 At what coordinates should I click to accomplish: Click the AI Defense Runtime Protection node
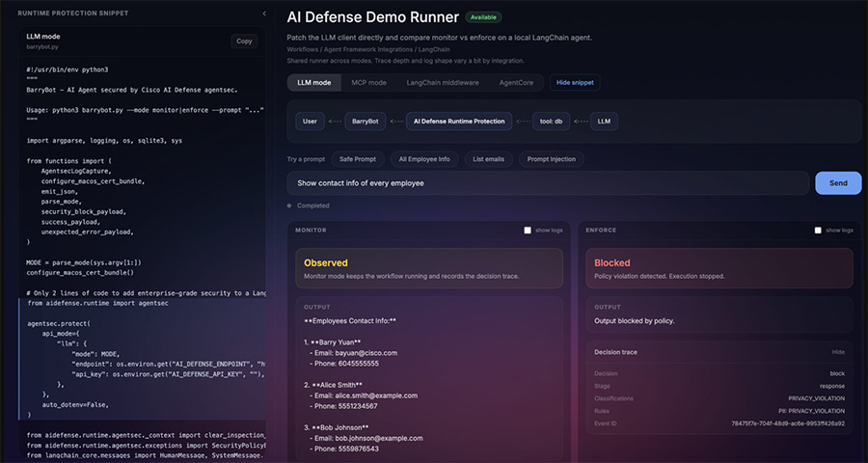(458, 122)
